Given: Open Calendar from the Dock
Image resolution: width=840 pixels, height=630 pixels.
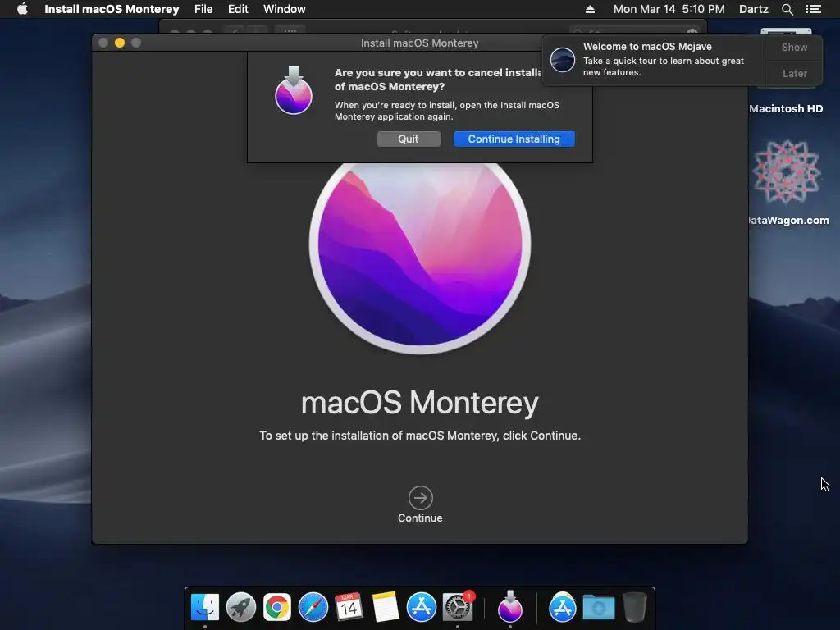Looking at the screenshot, I should click(x=349, y=607).
